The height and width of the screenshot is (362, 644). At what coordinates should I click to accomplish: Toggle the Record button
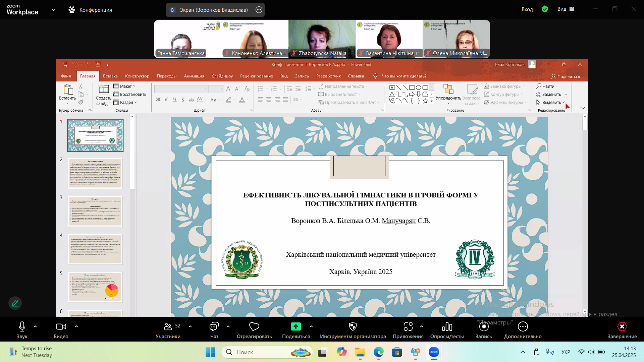pyautogui.click(x=484, y=326)
